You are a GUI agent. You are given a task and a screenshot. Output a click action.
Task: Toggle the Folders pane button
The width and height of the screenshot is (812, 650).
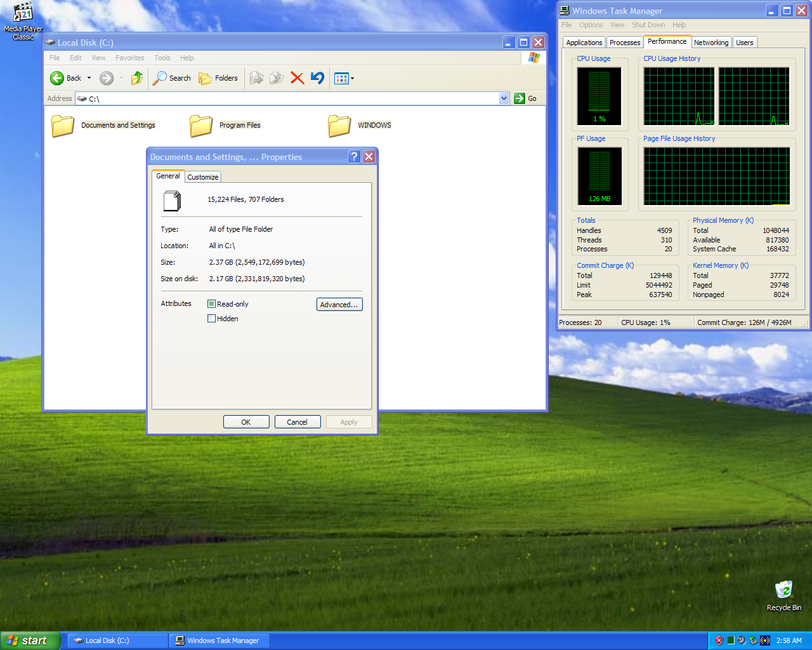(x=218, y=78)
